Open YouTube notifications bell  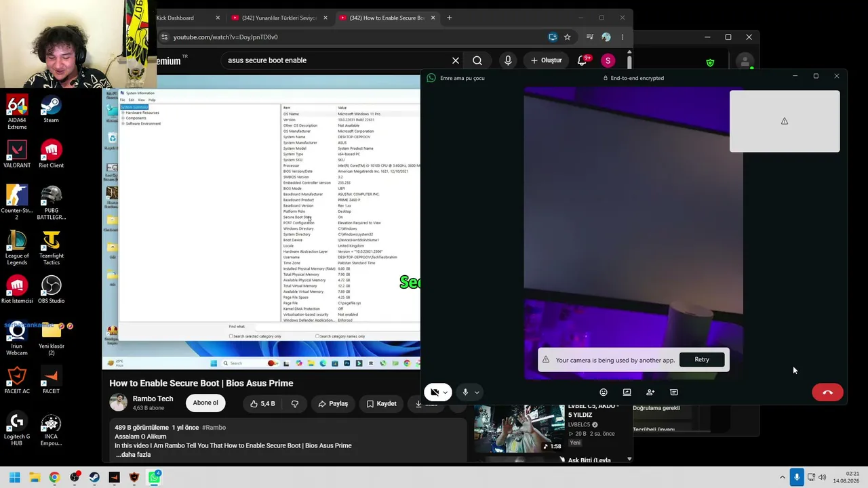point(582,60)
